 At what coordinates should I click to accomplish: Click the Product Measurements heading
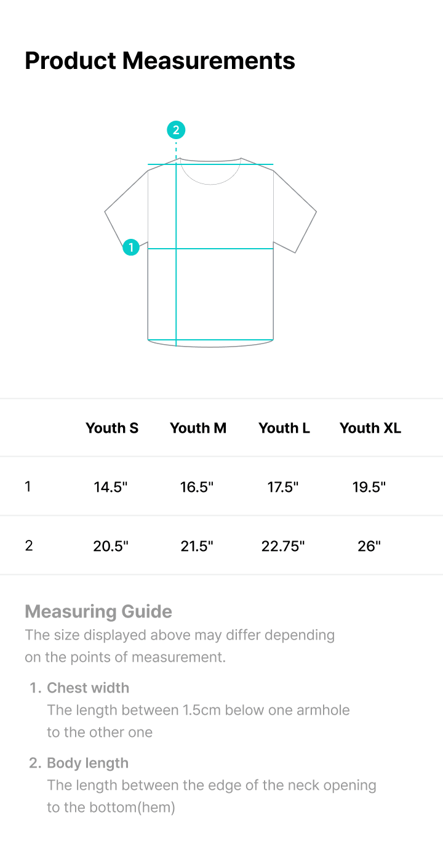(160, 61)
